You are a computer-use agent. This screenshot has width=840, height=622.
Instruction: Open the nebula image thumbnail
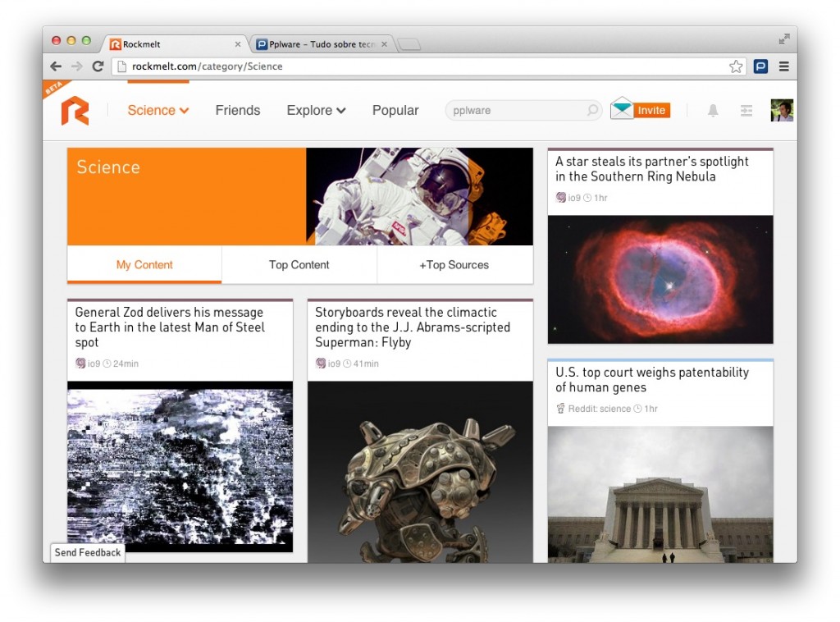click(x=660, y=279)
